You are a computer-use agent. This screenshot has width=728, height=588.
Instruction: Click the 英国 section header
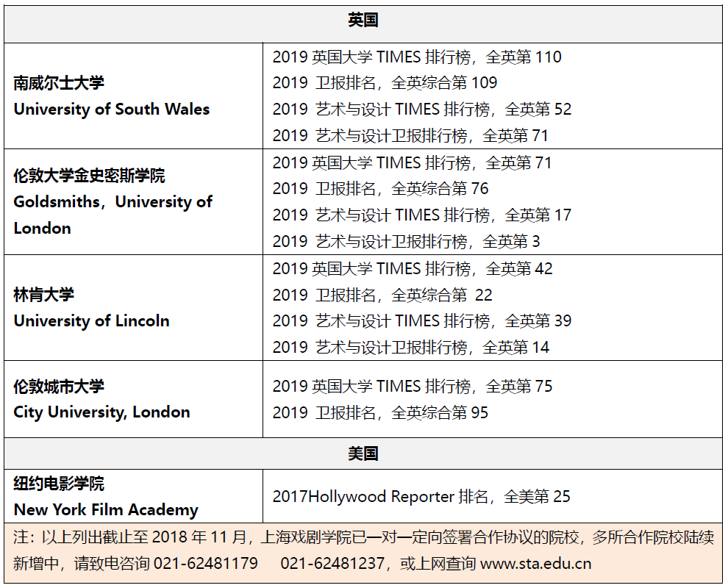(x=363, y=21)
